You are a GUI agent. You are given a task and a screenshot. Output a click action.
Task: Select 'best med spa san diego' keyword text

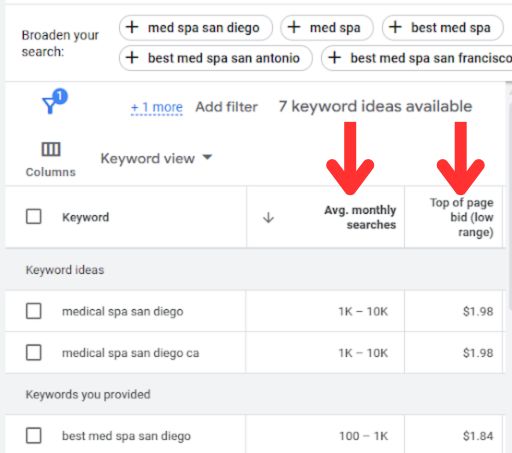(x=126, y=436)
